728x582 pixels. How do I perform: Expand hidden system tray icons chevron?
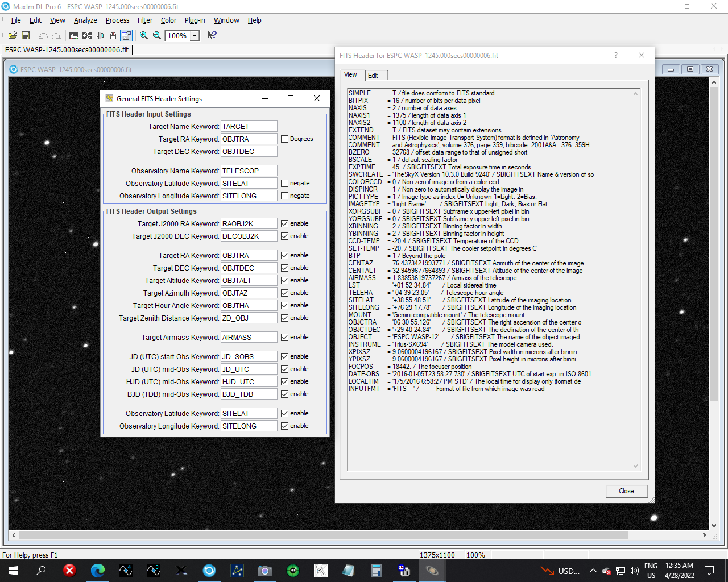[593, 571]
